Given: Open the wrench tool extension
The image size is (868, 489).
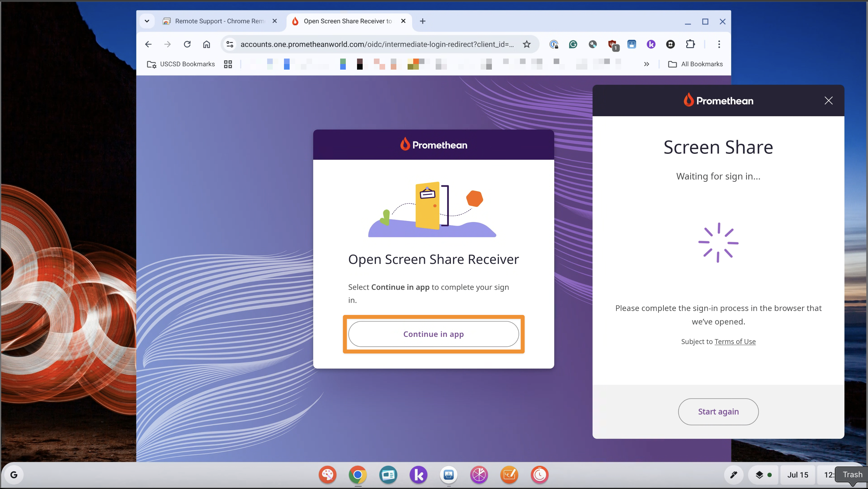Looking at the screenshot, I should [x=592, y=44].
